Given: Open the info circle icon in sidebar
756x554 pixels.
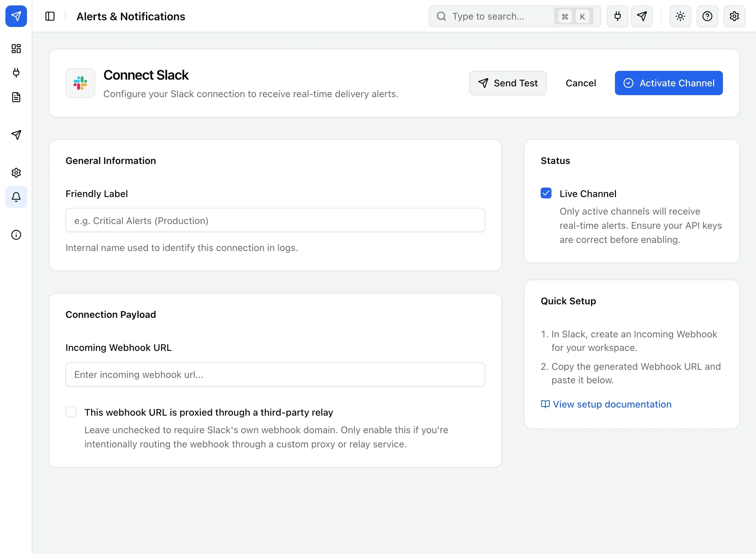Looking at the screenshot, I should [x=16, y=235].
